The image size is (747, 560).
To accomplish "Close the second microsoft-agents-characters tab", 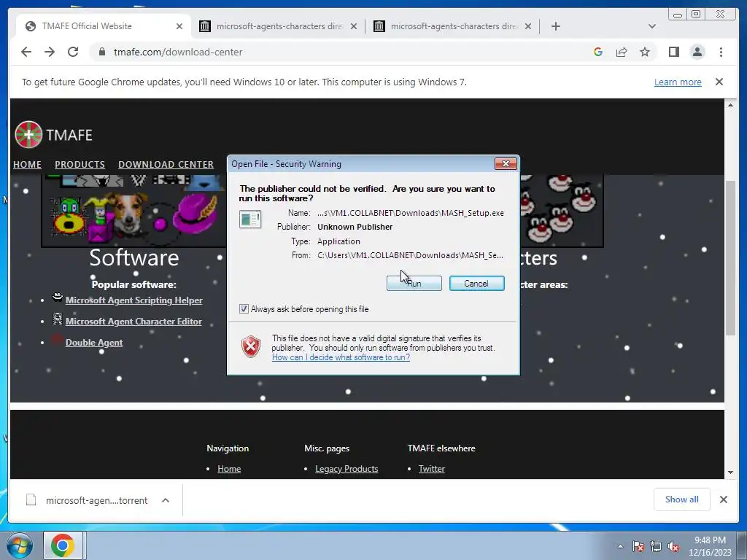I will click(x=354, y=26).
